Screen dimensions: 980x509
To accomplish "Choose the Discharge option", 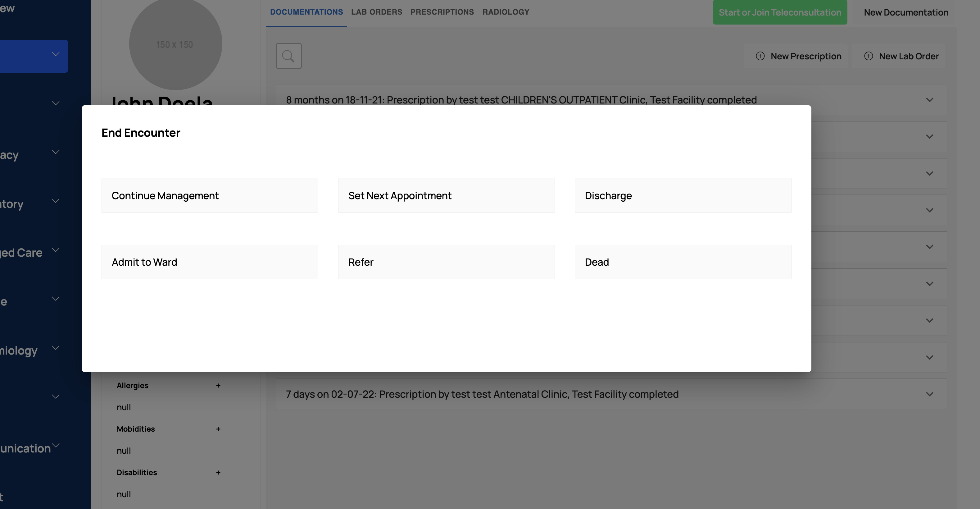I will click(683, 195).
